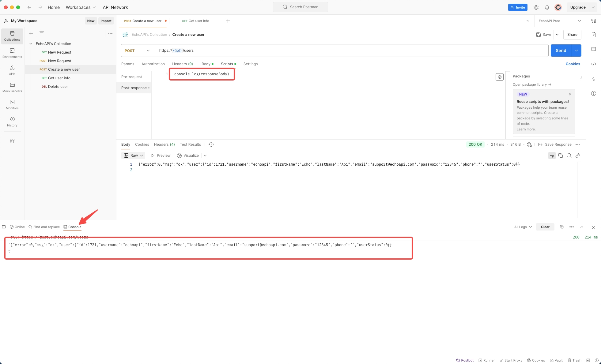The image size is (601, 364).
Task: Click the user avatar icon
Action: point(558,7)
